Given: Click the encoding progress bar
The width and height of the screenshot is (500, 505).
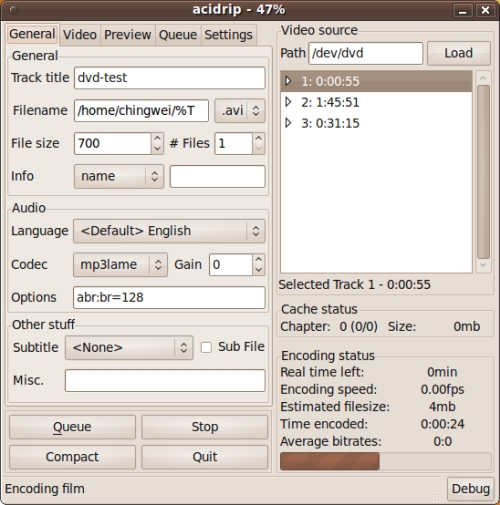Looking at the screenshot, I should pos(386,461).
